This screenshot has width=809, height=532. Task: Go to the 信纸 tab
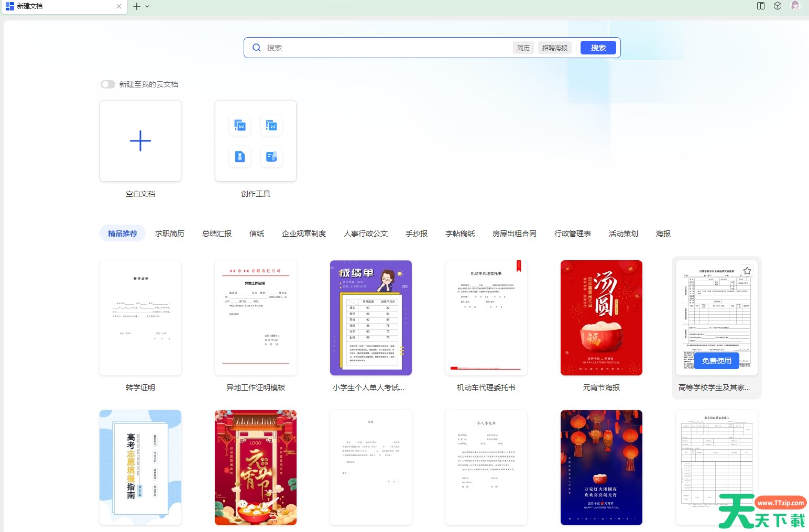tap(257, 234)
